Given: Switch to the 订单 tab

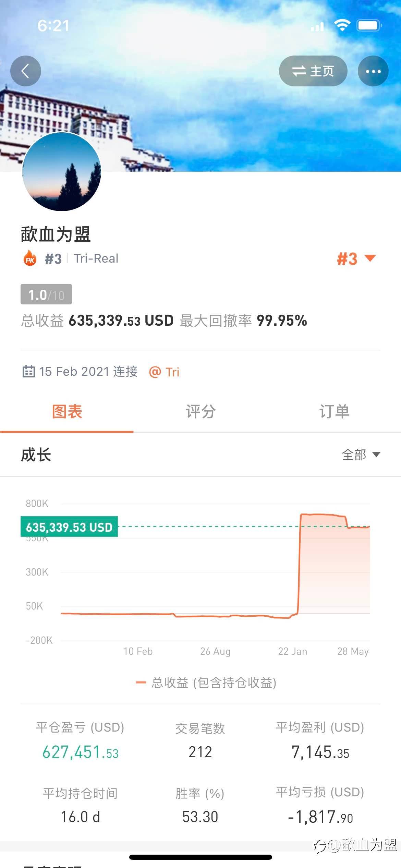Looking at the screenshot, I should 334,412.
